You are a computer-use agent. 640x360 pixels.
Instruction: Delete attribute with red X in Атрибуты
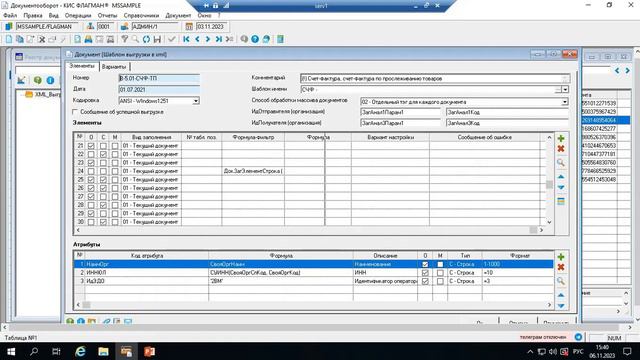[x=561, y=267]
